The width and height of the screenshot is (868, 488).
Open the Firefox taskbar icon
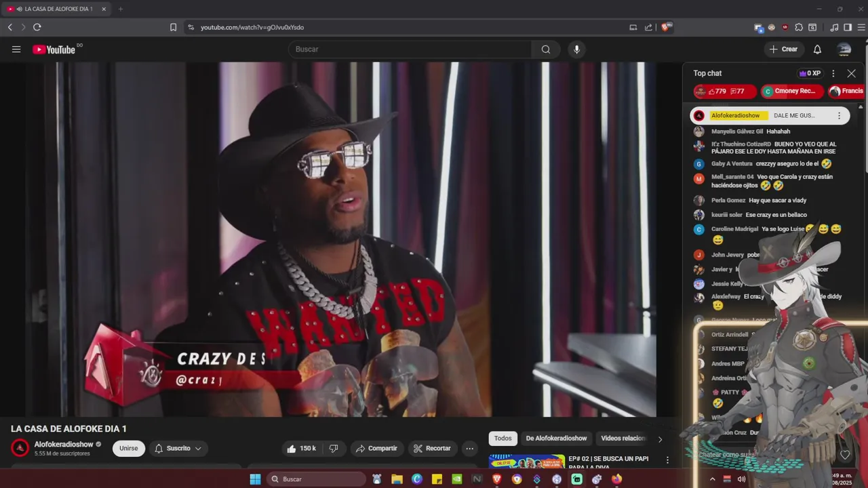pos(616,479)
